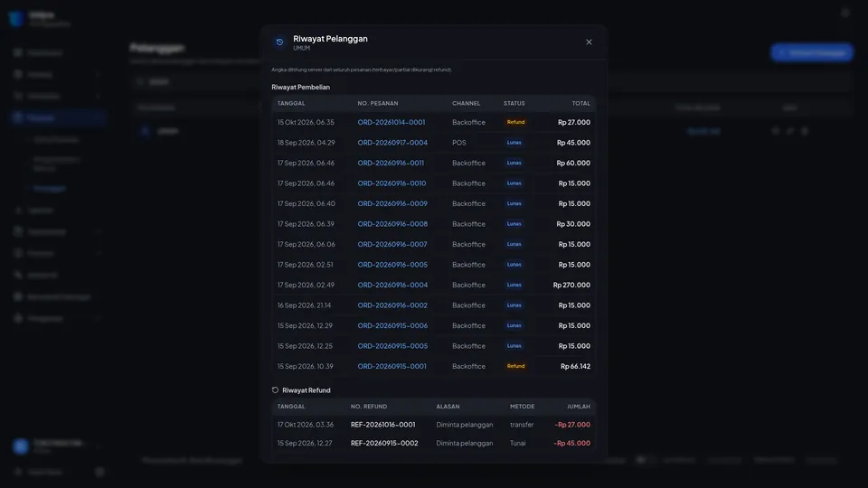Viewport: 868px width, 488px height.
Task: Click the Refund badge on ORD-20260915-0001 row
Action: (x=515, y=366)
